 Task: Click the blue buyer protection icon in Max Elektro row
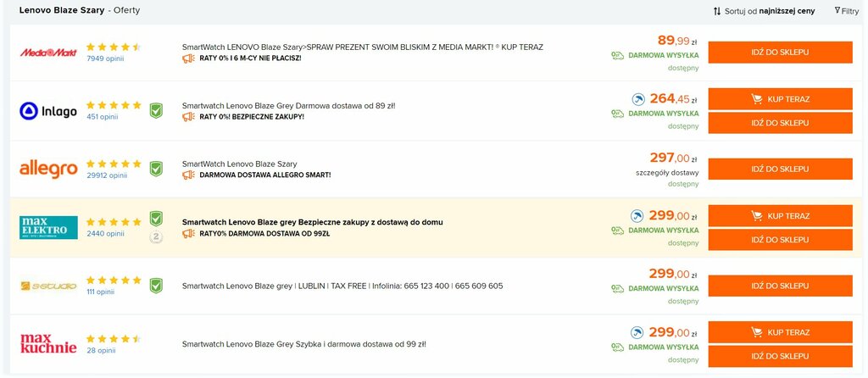(x=637, y=216)
